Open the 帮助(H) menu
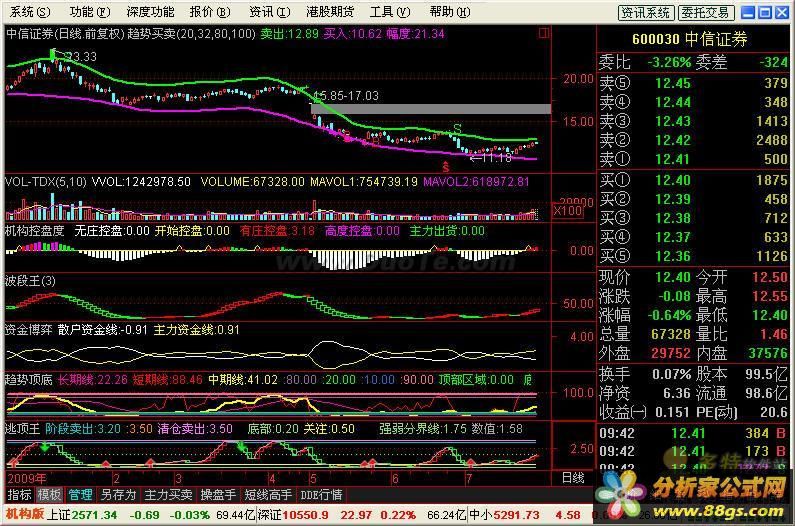 pyautogui.click(x=450, y=12)
